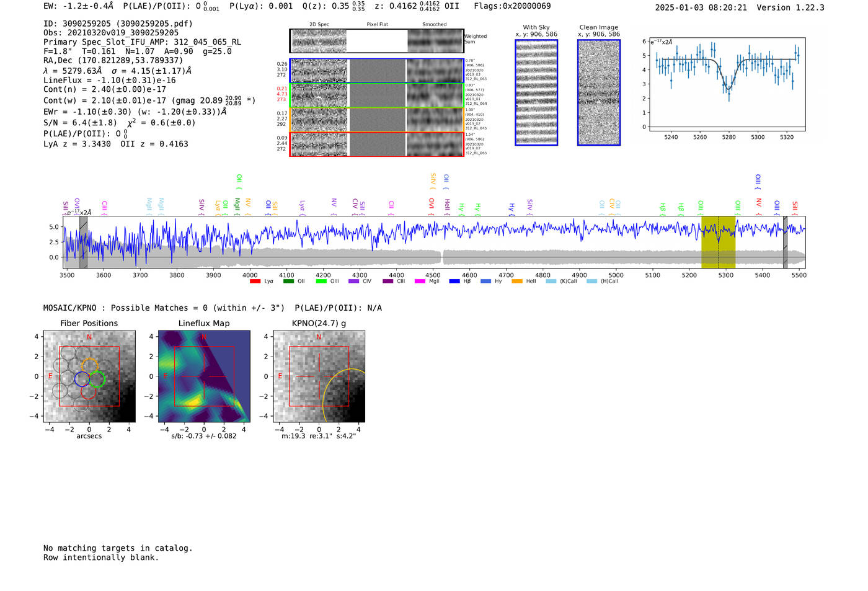The height and width of the screenshot is (591, 868).
Task: Click the dark green OII legend swatch
Action: point(288,282)
